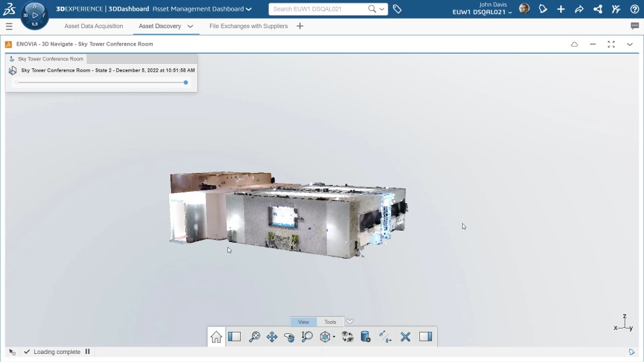Click the 3DEXPERIENCE compass
Viewport: 644px width, 362px height.
click(x=34, y=15)
